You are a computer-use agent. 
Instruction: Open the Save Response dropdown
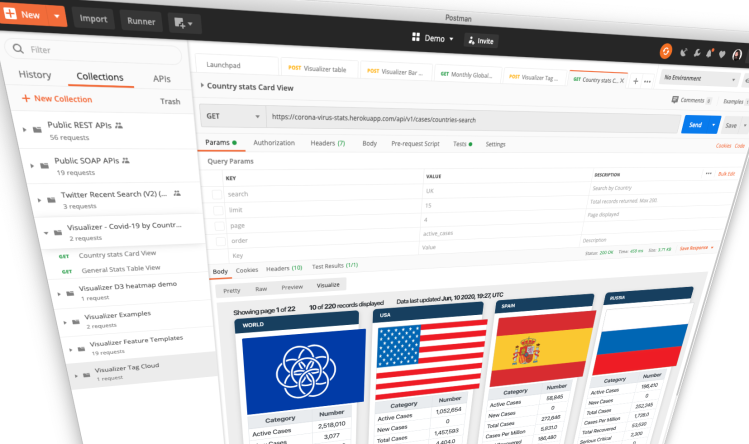pos(696,248)
